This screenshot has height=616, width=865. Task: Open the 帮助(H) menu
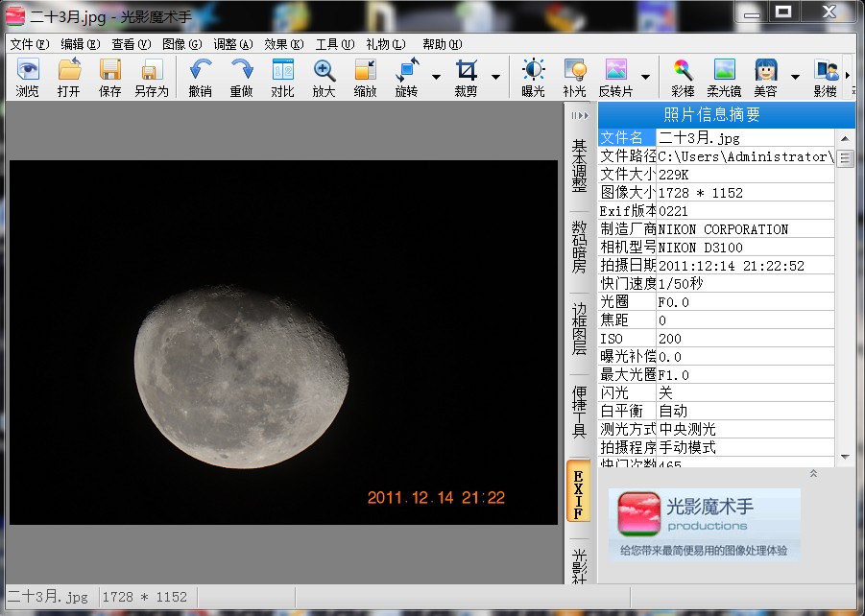pos(443,44)
